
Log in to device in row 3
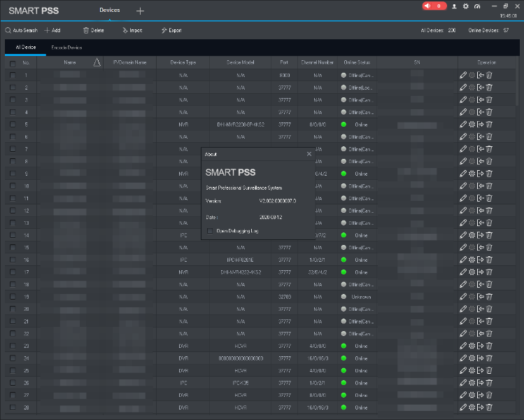tap(480, 100)
